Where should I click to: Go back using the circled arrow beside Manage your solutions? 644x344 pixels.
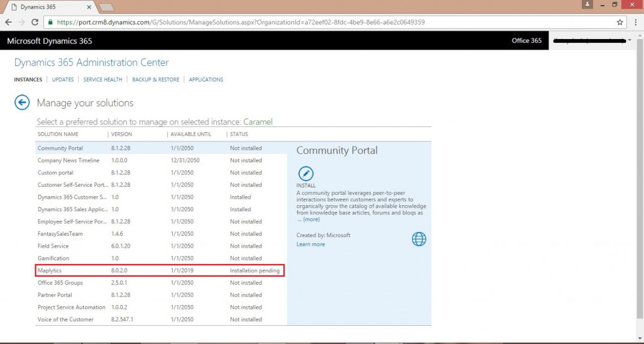point(22,103)
